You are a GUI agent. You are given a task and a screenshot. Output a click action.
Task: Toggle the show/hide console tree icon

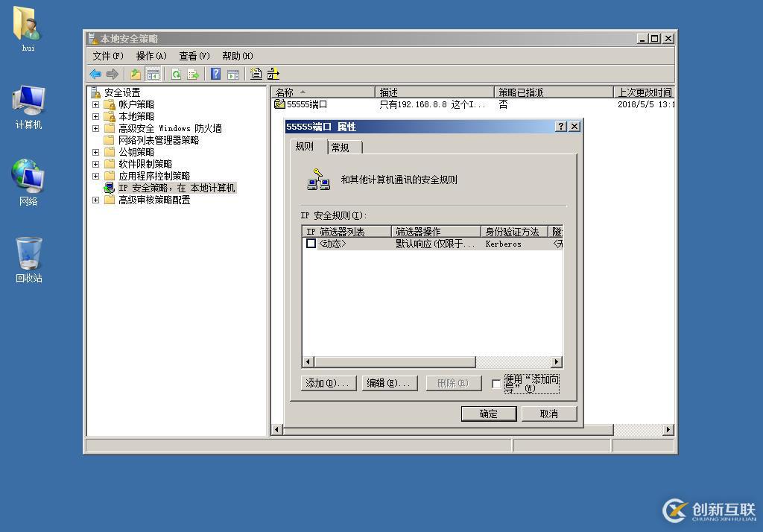(x=153, y=74)
